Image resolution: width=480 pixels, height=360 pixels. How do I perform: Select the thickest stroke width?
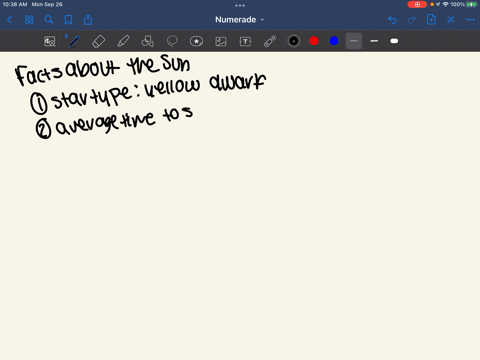pos(394,41)
